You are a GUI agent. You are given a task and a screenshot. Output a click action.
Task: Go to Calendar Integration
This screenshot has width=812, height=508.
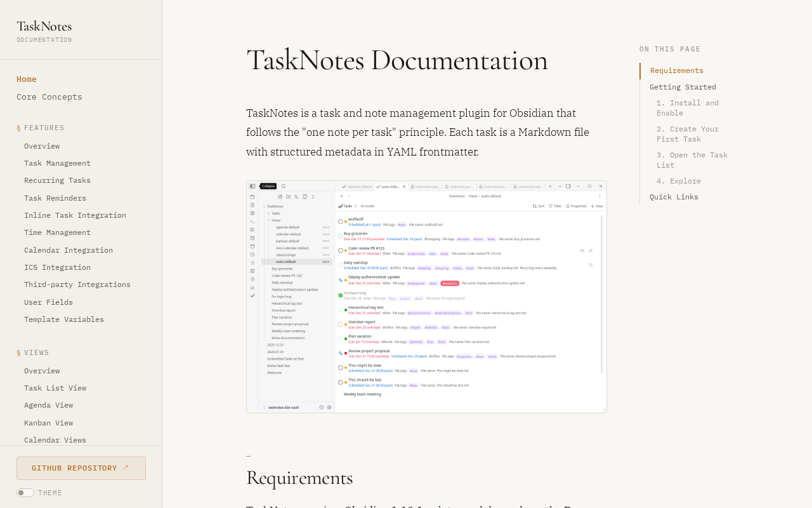pyautogui.click(x=69, y=250)
